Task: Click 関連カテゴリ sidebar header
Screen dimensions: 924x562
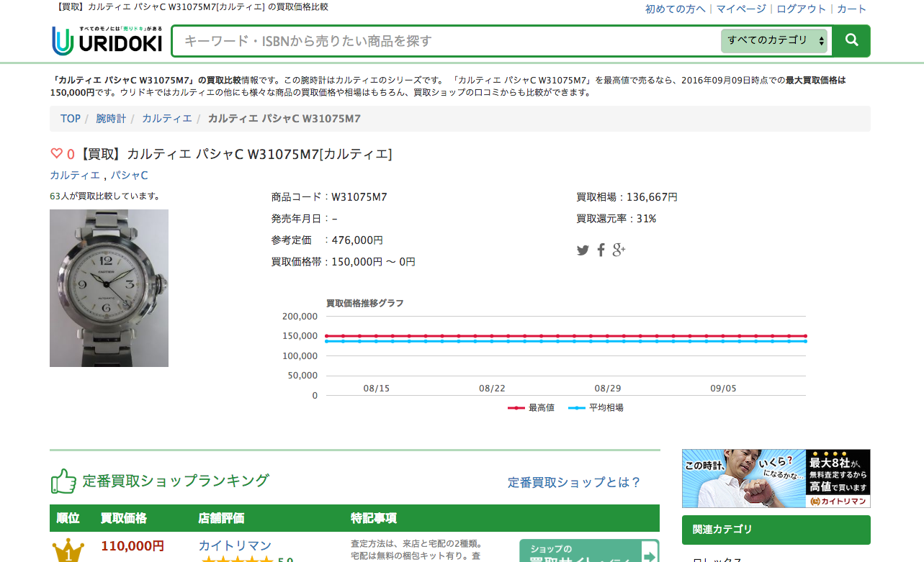Action: pos(776,530)
